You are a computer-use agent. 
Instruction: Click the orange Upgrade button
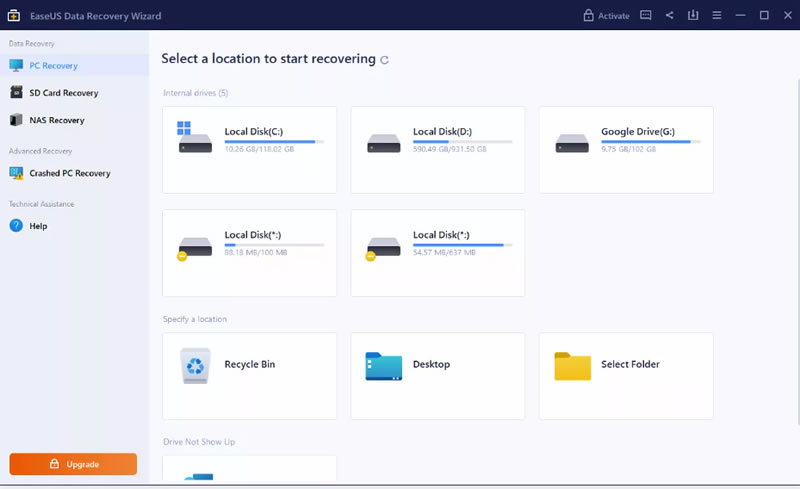[73, 464]
